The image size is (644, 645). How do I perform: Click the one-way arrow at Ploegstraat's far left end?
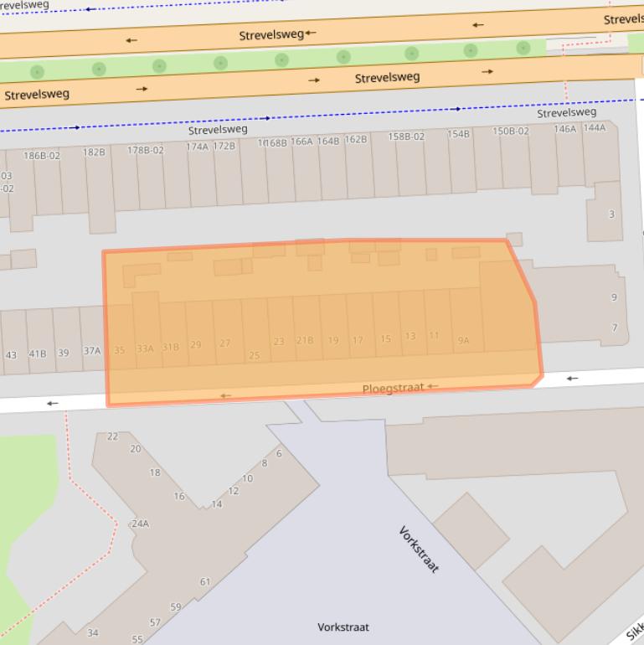pyautogui.click(x=53, y=404)
